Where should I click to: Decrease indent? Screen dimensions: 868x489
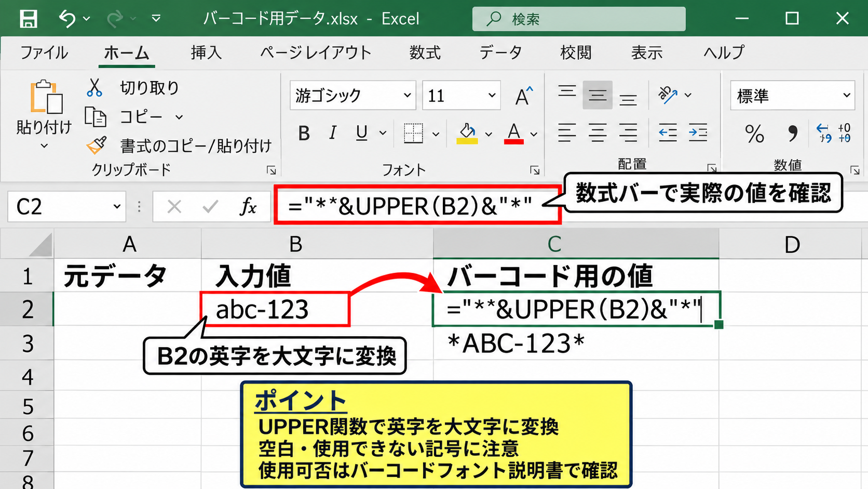point(668,133)
